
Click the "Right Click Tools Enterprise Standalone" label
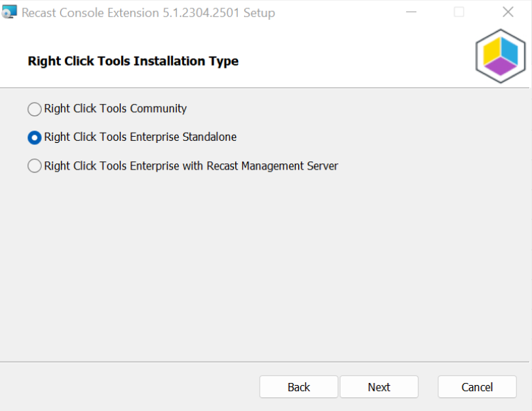140,137
